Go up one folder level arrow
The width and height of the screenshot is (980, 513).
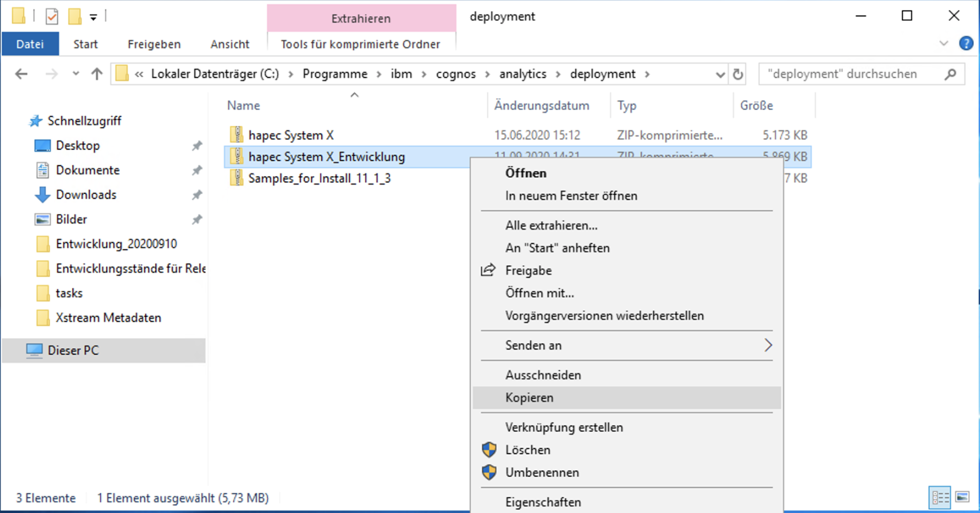[x=97, y=74]
